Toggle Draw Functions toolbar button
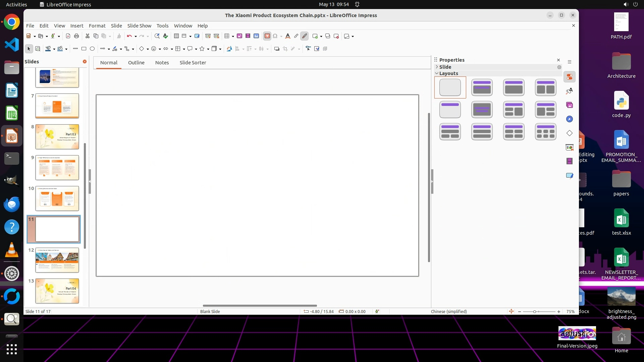 pyautogui.click(x=304, y=36)
